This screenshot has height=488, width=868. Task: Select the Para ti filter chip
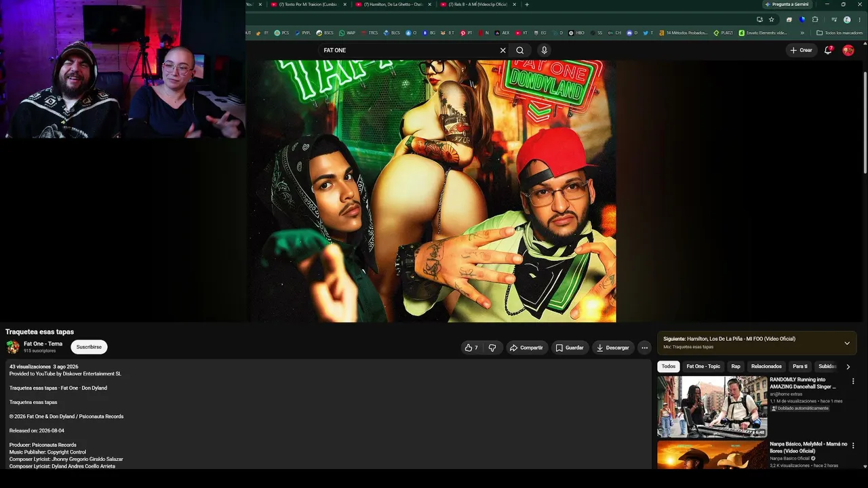point(800,367)
